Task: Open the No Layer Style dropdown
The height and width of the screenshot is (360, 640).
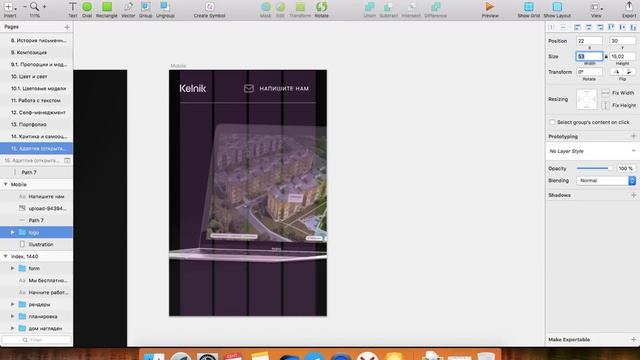Action: 592,151
